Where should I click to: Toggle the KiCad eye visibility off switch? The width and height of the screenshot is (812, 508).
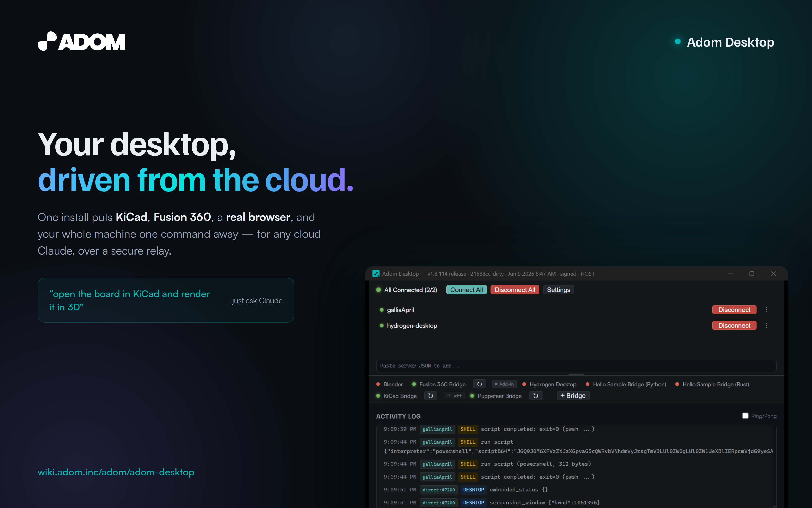point(454,396)
